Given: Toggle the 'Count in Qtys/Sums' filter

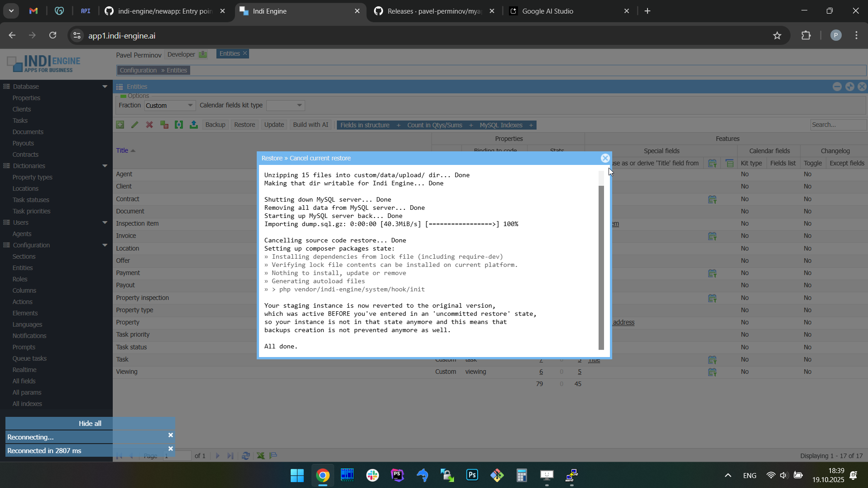Looking at the screenshot, I should coord(435,125).
